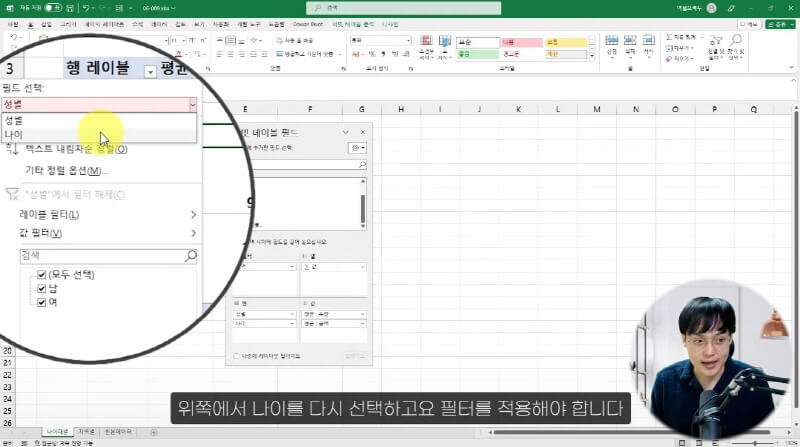
Task: Apply the 나쁨 pink cell style
Action: point(521,42)
